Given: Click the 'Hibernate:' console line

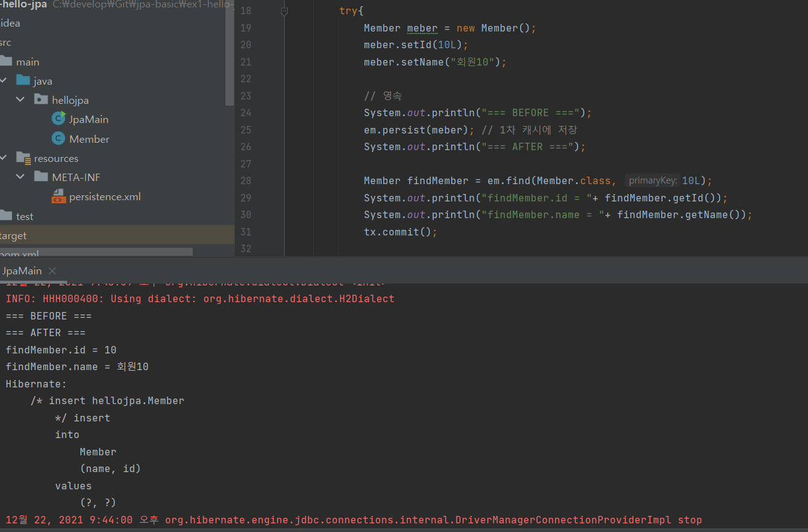Looking at the screenshot, I should pos(36,384).
